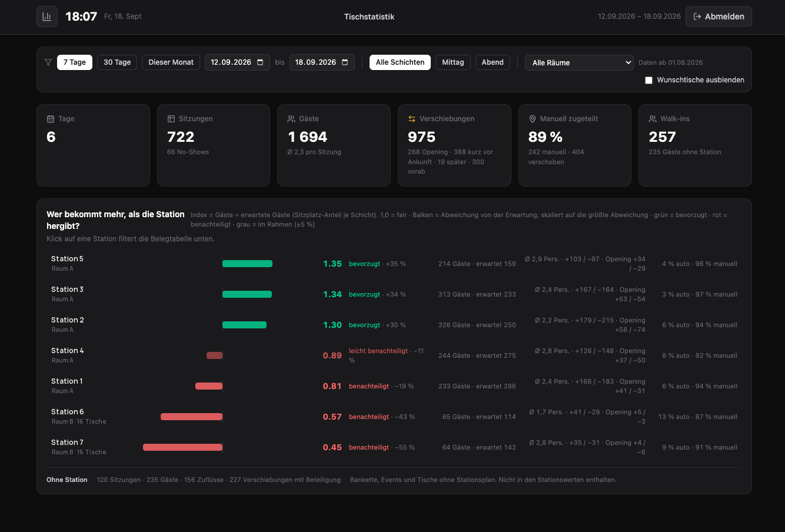Filter by Station 5 row
The image size is (785, 532).
(394, 264)
